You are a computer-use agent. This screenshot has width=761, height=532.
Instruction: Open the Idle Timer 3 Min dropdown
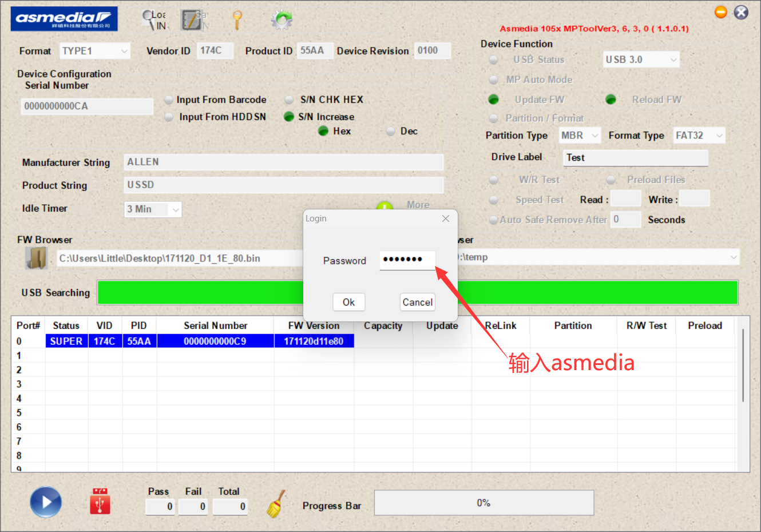[153, 209]
